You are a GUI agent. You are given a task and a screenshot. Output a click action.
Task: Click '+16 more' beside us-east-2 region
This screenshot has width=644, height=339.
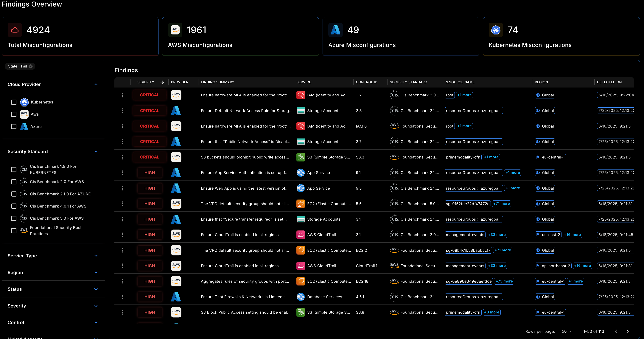(572, 235)
